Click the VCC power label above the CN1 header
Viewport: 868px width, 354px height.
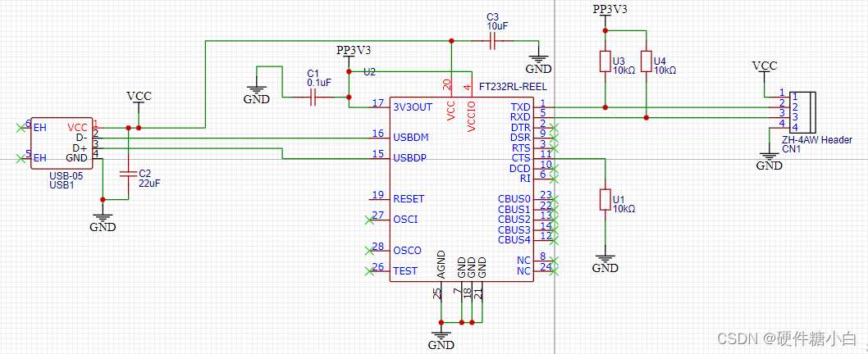pyautogui.click(x=765, y=66)
